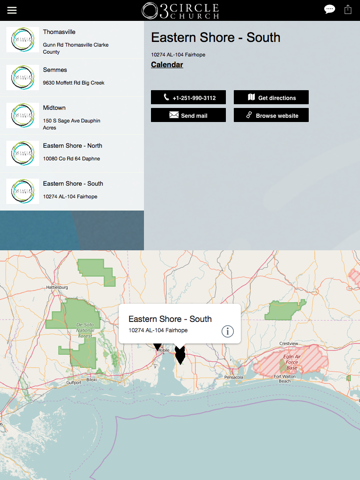The image size is (360, 480).
Task: Select Eastern Shore - North logo thumbnail
Action: [23, 154]
